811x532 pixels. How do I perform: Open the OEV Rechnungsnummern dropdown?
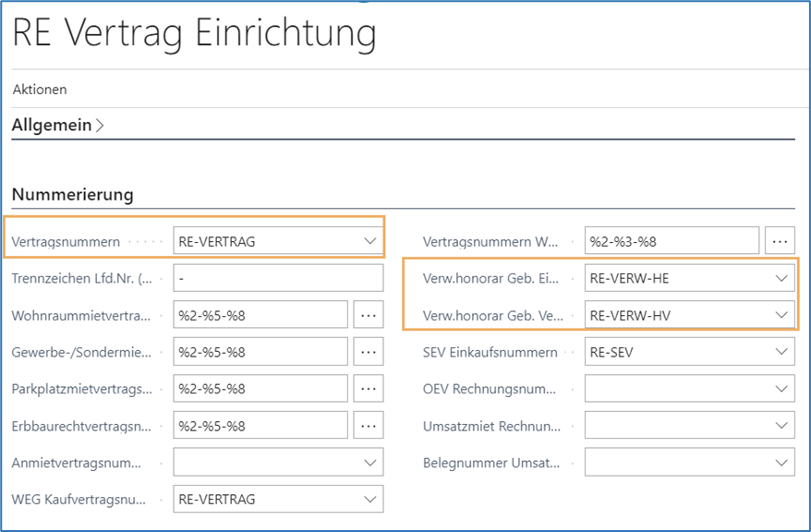pos(780,388)
